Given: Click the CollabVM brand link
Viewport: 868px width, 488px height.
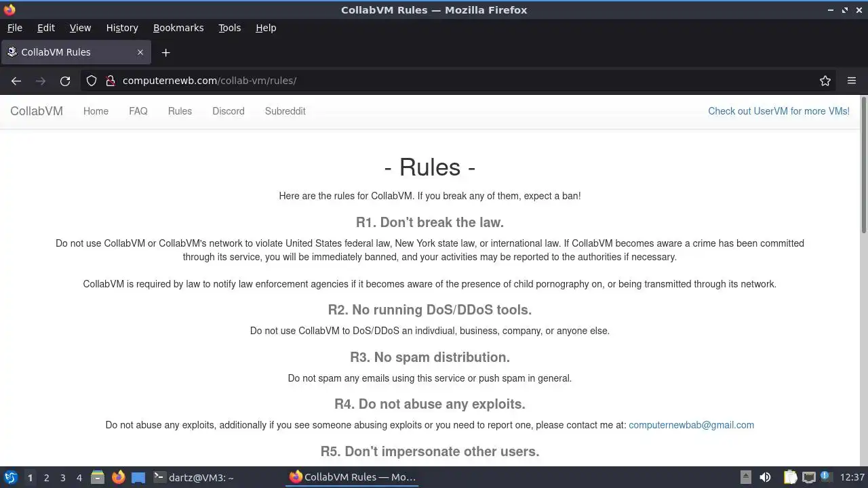Looking at the screenshot, I should (37, 111).
